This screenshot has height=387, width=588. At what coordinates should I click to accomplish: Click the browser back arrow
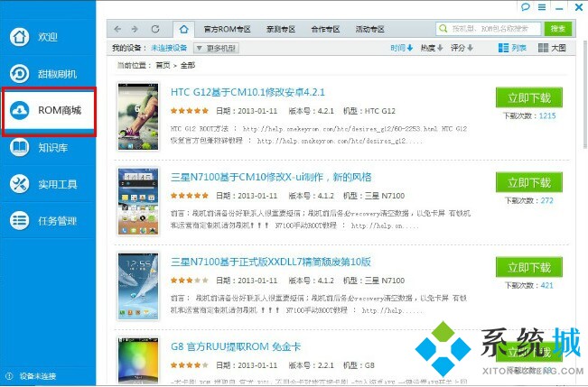117,29
